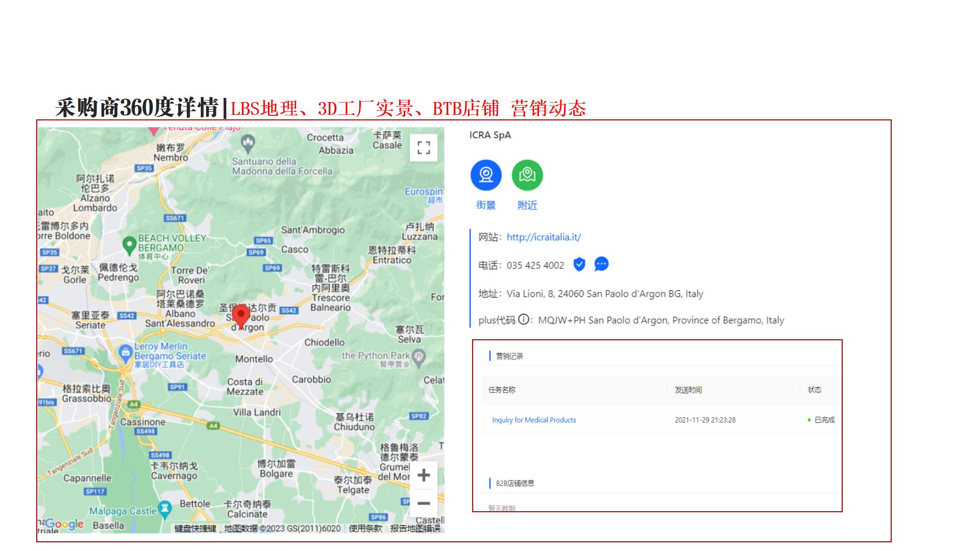
Task: Click the 发送时间 column header
Action: [x=688, y=390]
